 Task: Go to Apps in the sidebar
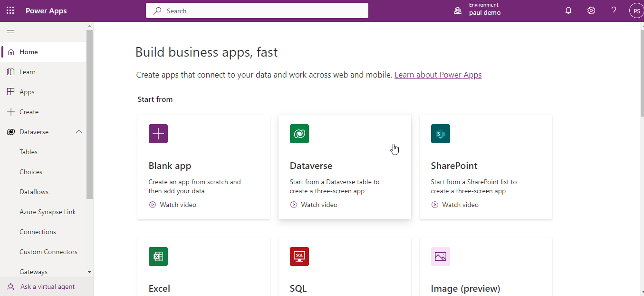pos(27,92)
